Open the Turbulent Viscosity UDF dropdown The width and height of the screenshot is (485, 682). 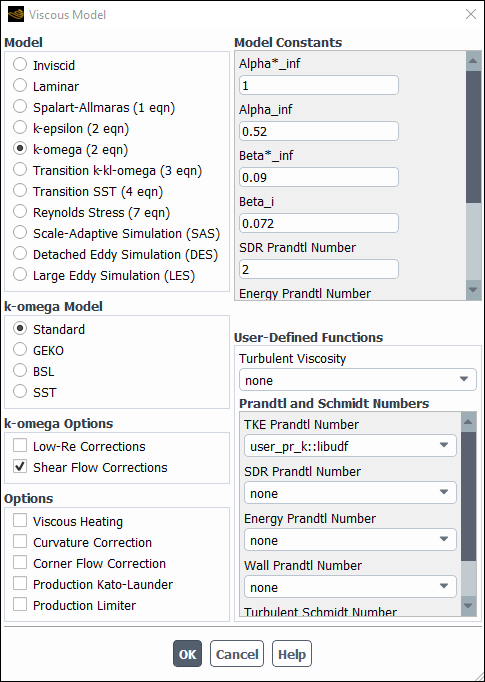[x=358, y=380]
